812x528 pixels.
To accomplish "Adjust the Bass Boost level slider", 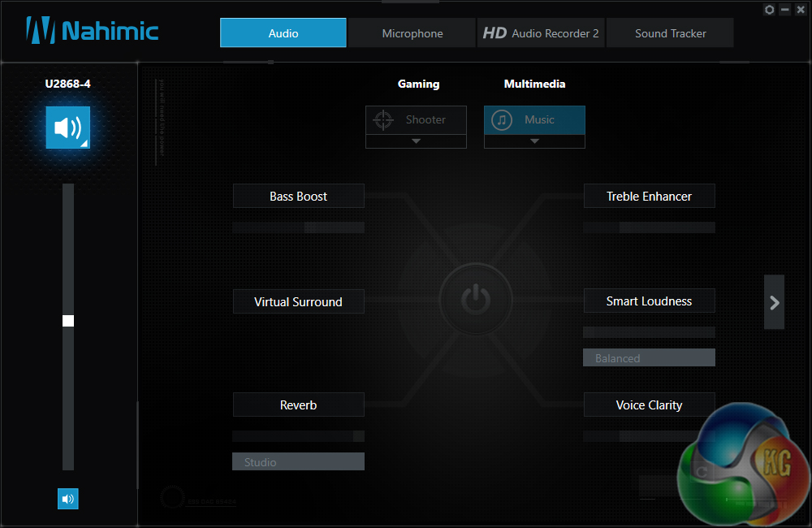I will point(298,227).
